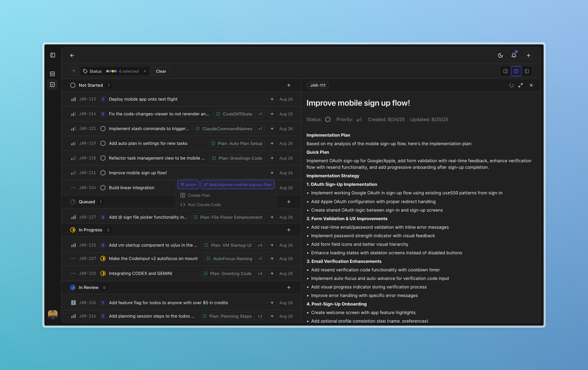Screen dimensions: 588x370
Task: Open the notifications bell
Action: click(x=514, y=55)
